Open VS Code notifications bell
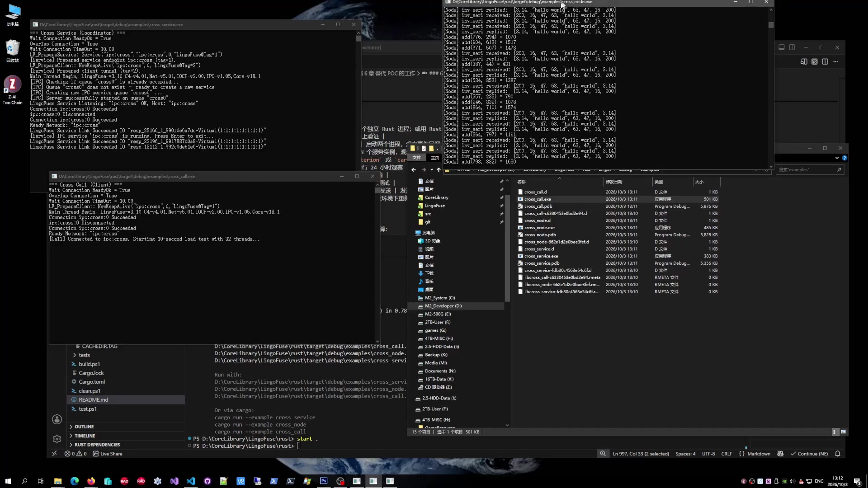 [x=838, y=454]
